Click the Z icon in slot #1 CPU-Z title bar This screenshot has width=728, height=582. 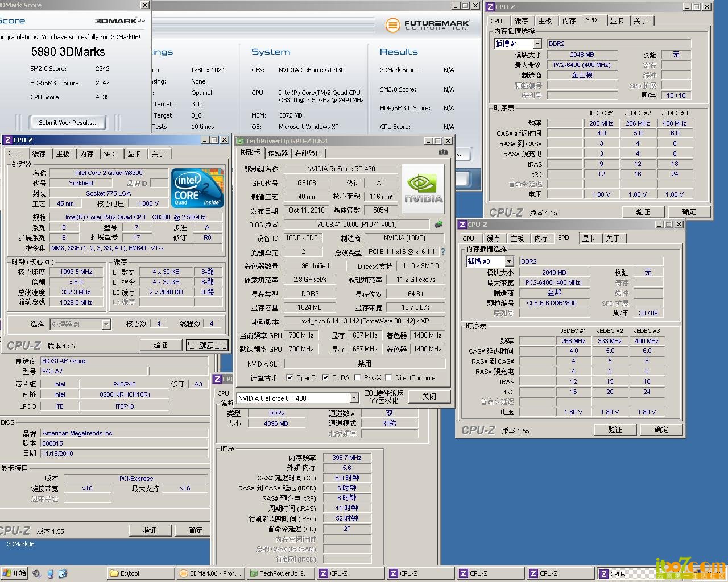pyautogui.click(x=490, y=7)
